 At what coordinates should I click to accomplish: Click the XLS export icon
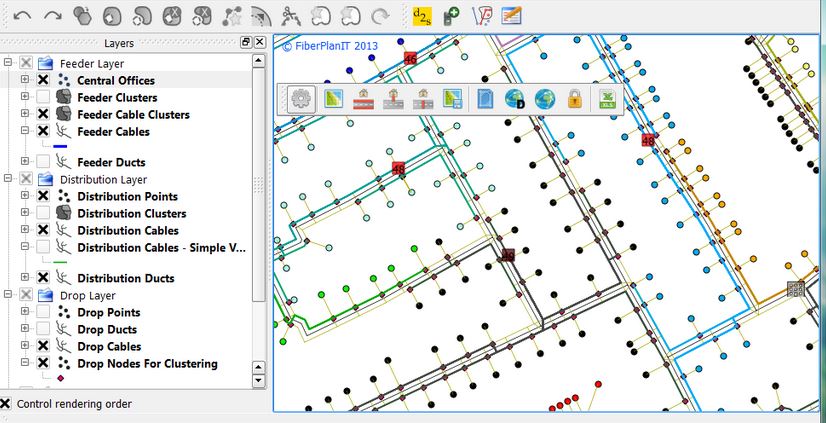coord(605,99)
